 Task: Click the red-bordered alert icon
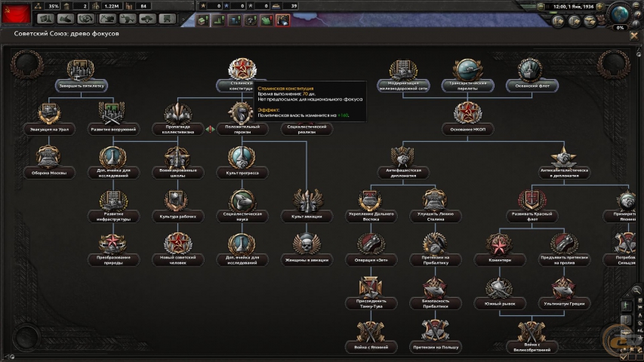click(x=282, y=20)
